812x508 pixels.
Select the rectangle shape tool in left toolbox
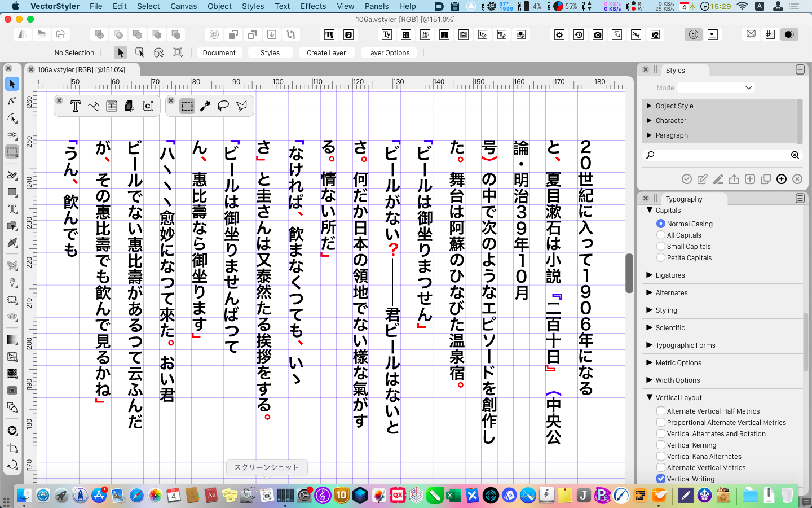pyautogui.click(x=12, y=192)
